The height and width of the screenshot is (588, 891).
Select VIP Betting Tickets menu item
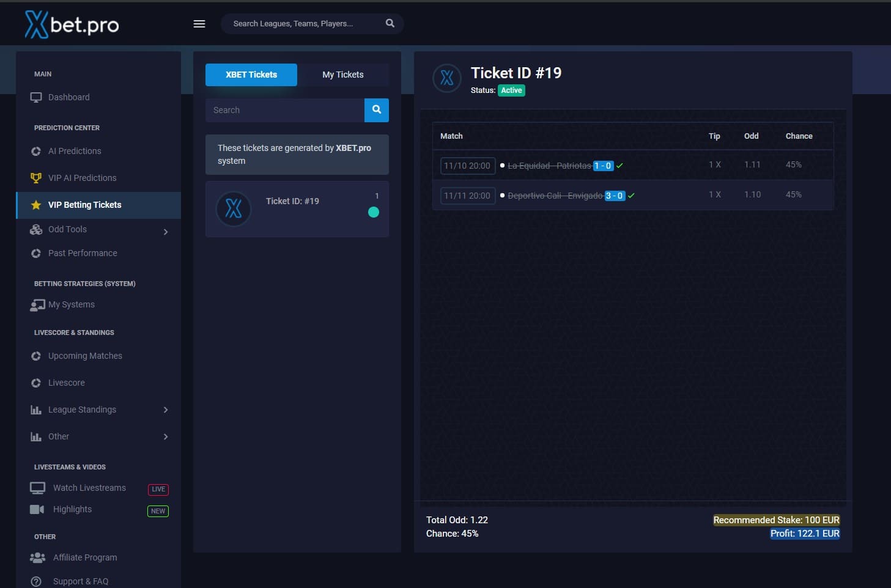98,205
